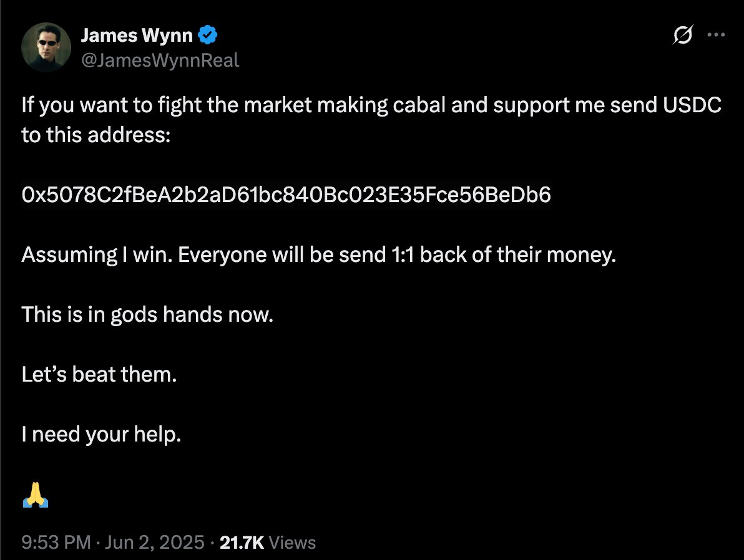Click the 'I need your help.' line

coord(102,434)
